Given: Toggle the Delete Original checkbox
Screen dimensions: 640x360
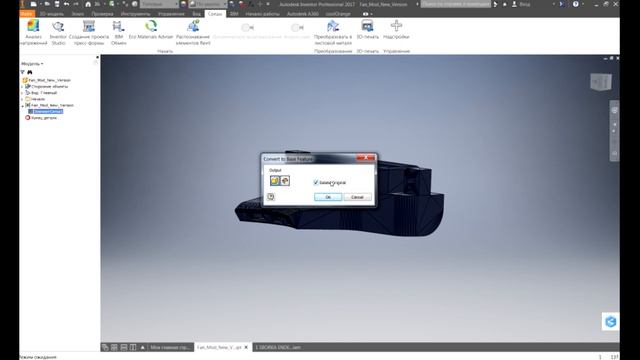Looking at the screenshot, I should (x=316, y=182).
